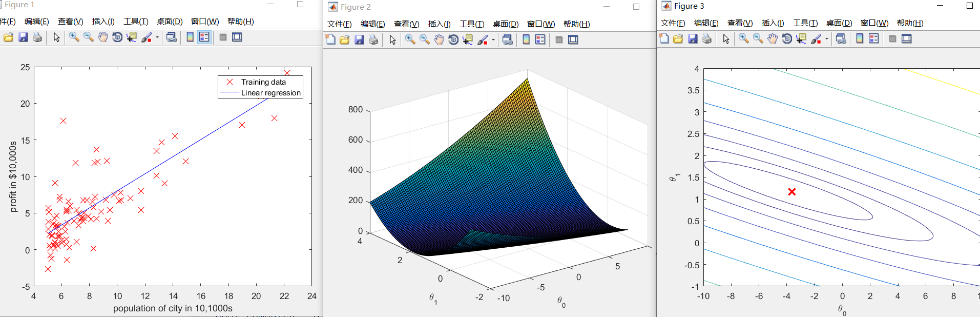
Task: Select Brush data tool in Figure 2
Action: (483, 40)
